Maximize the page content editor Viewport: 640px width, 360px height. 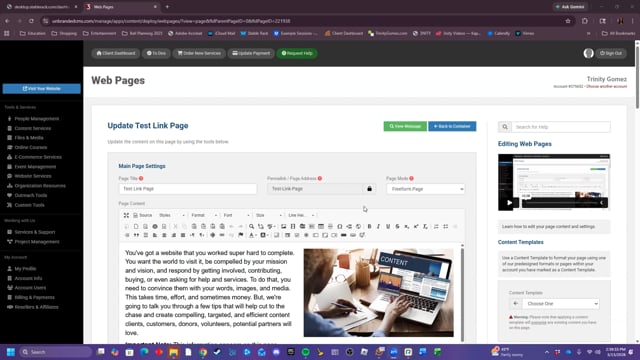tap(126, 215)
